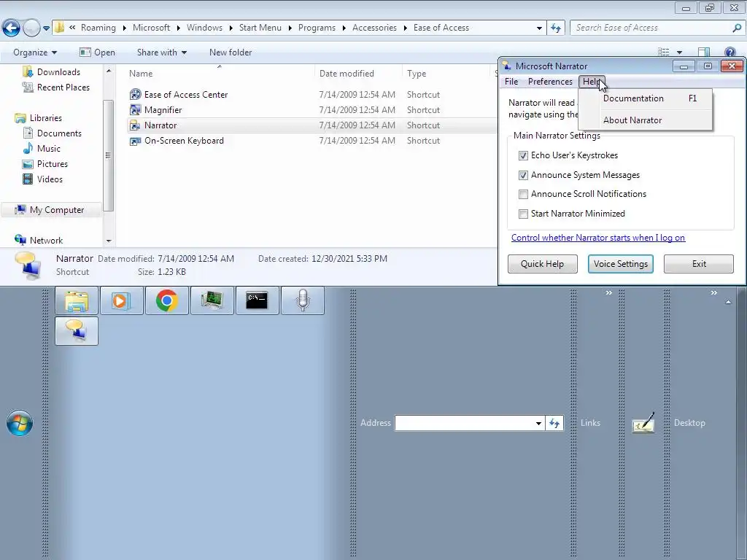
Task: Toggle Announce System Messages checkbox
Action: [x=523, y=175]
